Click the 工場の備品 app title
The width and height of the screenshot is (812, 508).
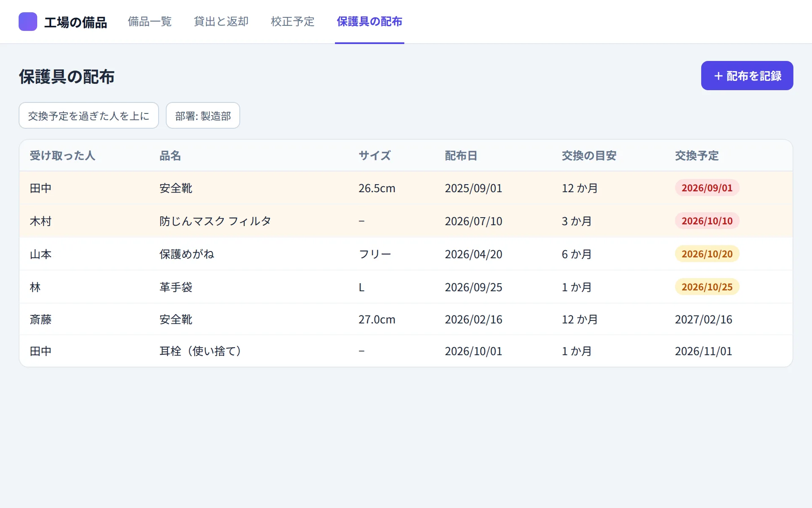point(76,22)
